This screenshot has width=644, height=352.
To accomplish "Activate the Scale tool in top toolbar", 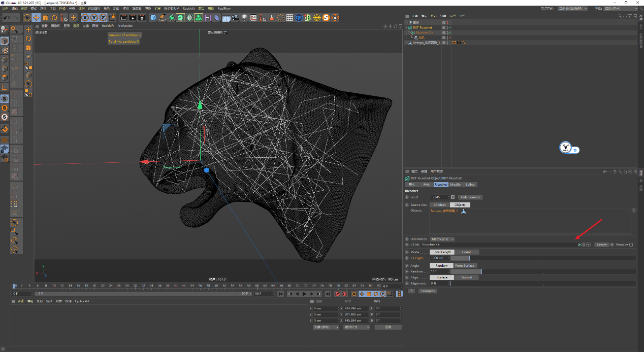I will [x=45, y=18].
